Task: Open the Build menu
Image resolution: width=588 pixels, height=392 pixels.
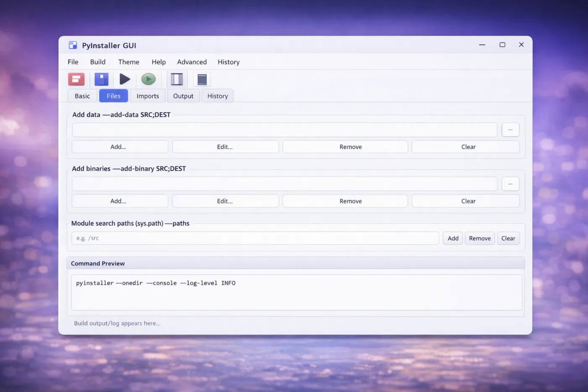Action: tap(97, 62)
